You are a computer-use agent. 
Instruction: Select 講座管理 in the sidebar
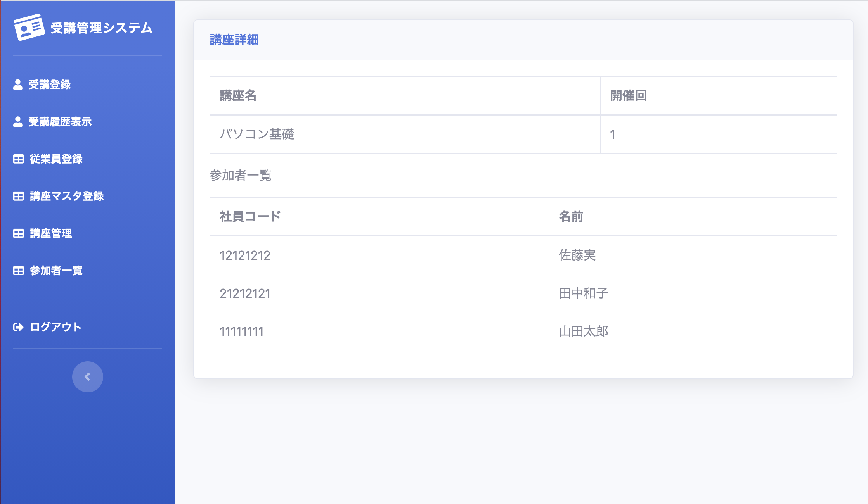[51, 233]
